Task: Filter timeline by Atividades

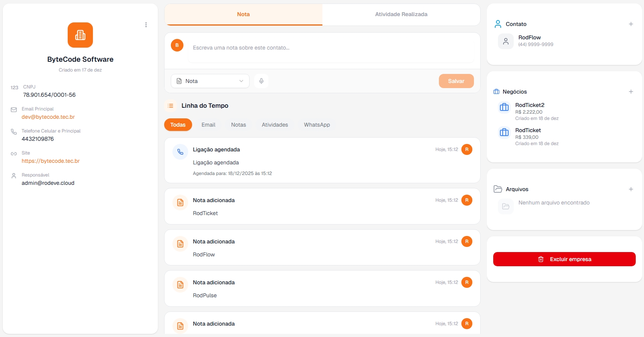Action: [x=275, y=125]
